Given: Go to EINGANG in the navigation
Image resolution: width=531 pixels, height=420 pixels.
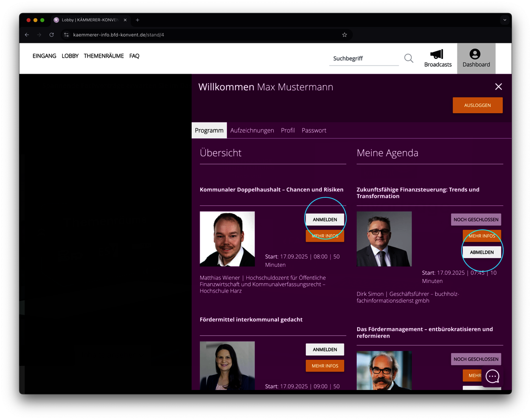Looking at the screenshot, I should pyautogui.click(x=44, y=56).
